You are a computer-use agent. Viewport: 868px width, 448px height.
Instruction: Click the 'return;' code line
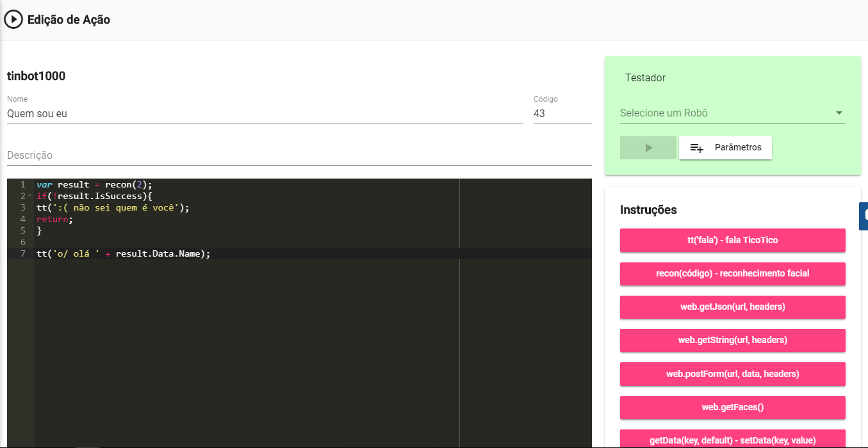55,219
